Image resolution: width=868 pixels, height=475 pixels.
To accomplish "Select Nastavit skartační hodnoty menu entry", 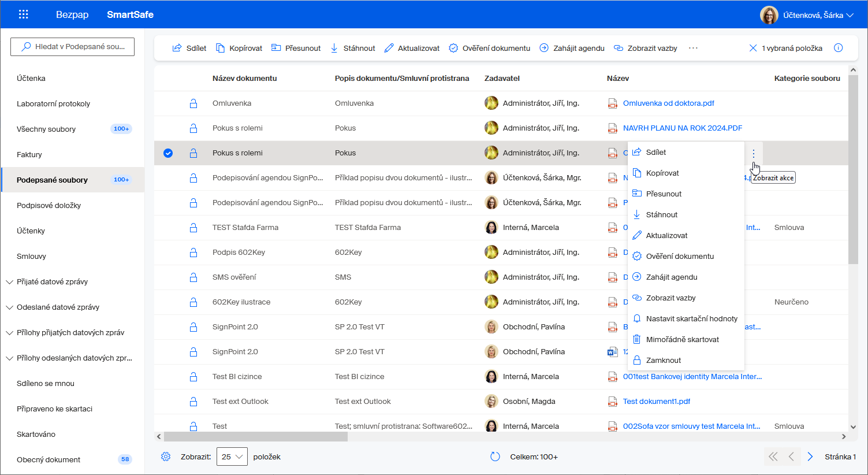I will click(686, 319).
